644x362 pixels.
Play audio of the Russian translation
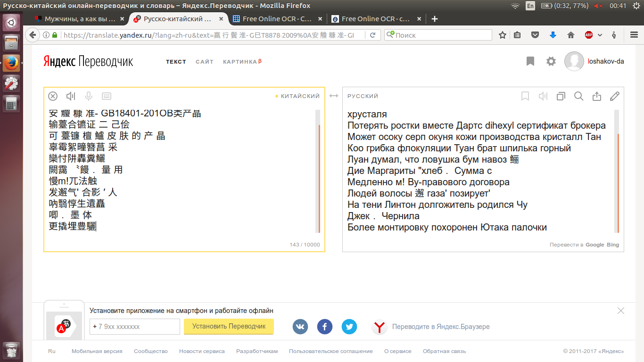click(543, 96)
